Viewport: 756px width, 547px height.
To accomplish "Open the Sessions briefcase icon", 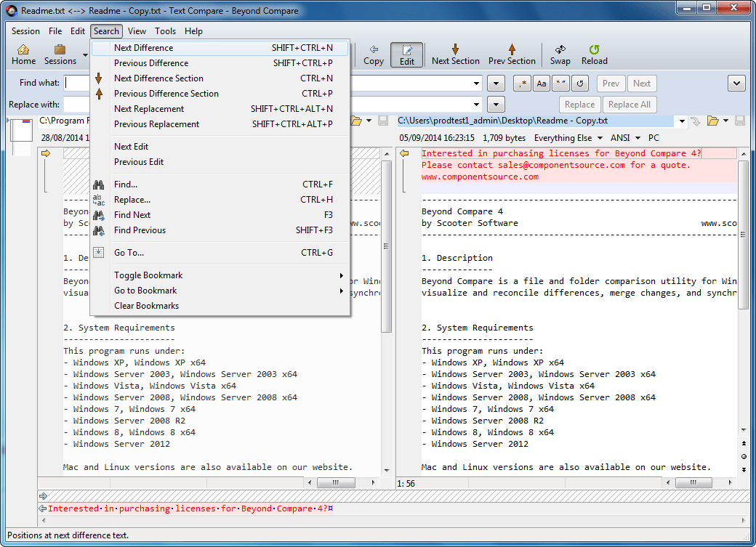I will click(x=60, y=49).
